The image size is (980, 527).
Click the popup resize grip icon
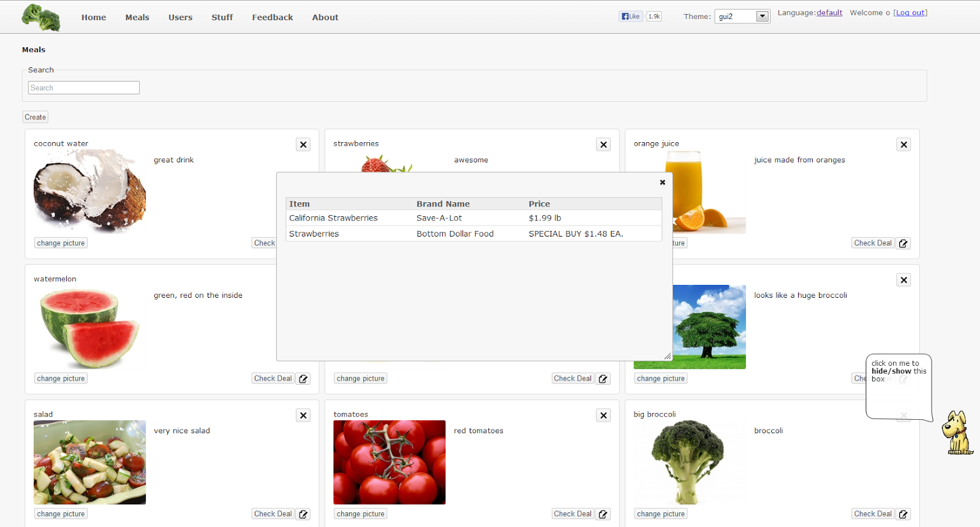click(x=667, y=356)
